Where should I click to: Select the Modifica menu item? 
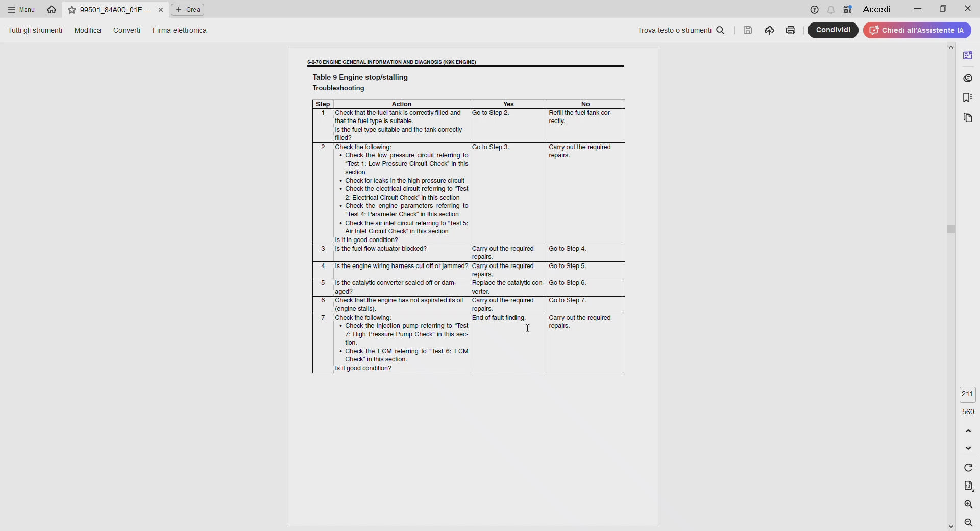(88, 30)
